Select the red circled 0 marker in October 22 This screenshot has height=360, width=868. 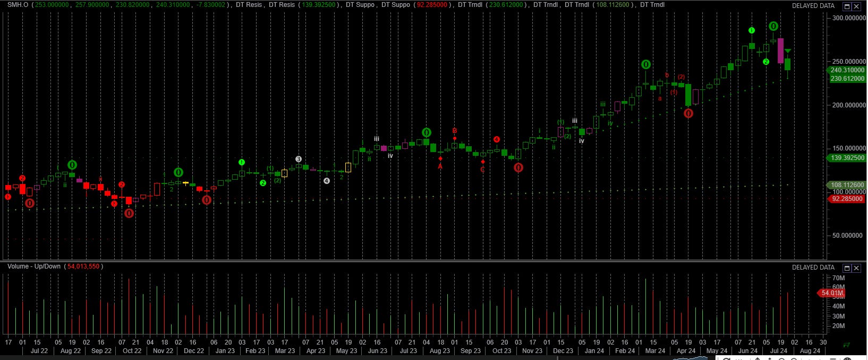coord(129,213)
